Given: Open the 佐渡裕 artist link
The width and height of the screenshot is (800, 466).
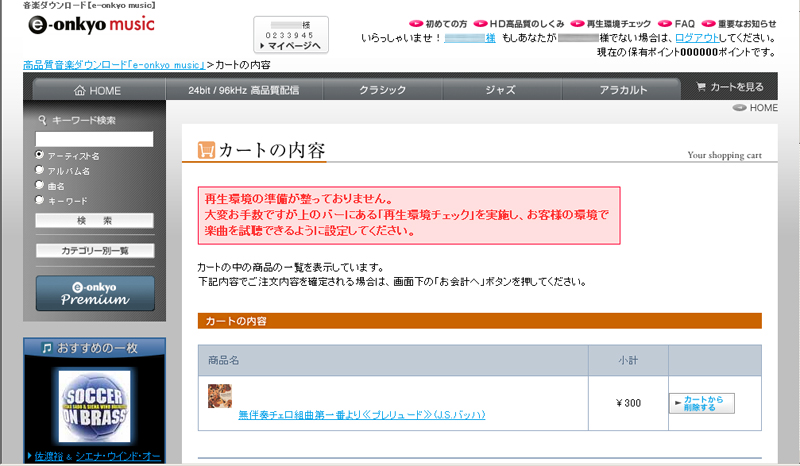Looking at the screenshot, I should pos(48,456).
